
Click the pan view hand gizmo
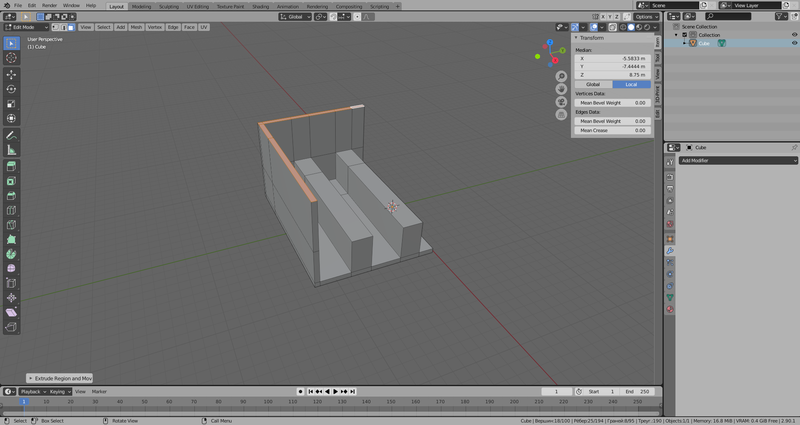coord(562,90)
